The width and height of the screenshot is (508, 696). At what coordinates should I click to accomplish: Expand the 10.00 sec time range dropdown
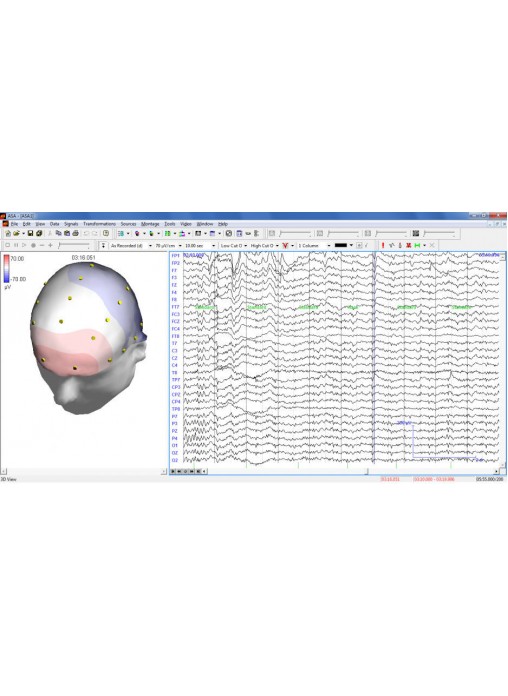[200, 245]
